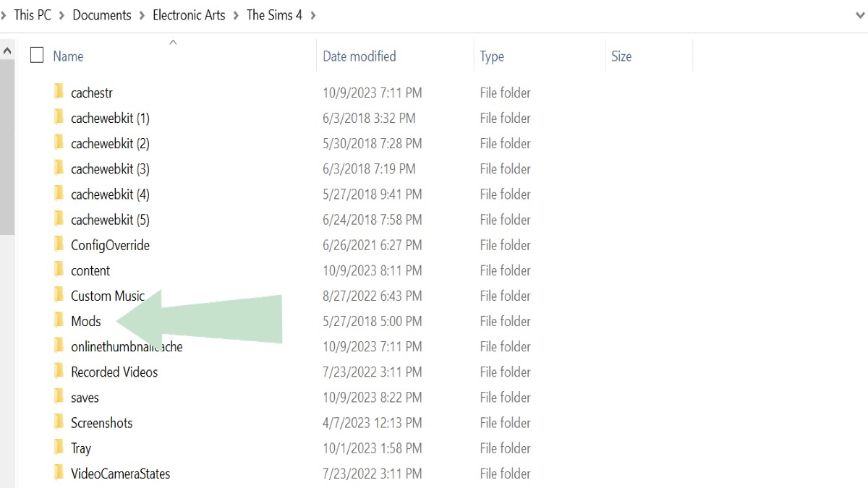Screen dimensions: 868x488
Task: Click the Custom Music folder icon
Action: [x=59, y=296]
